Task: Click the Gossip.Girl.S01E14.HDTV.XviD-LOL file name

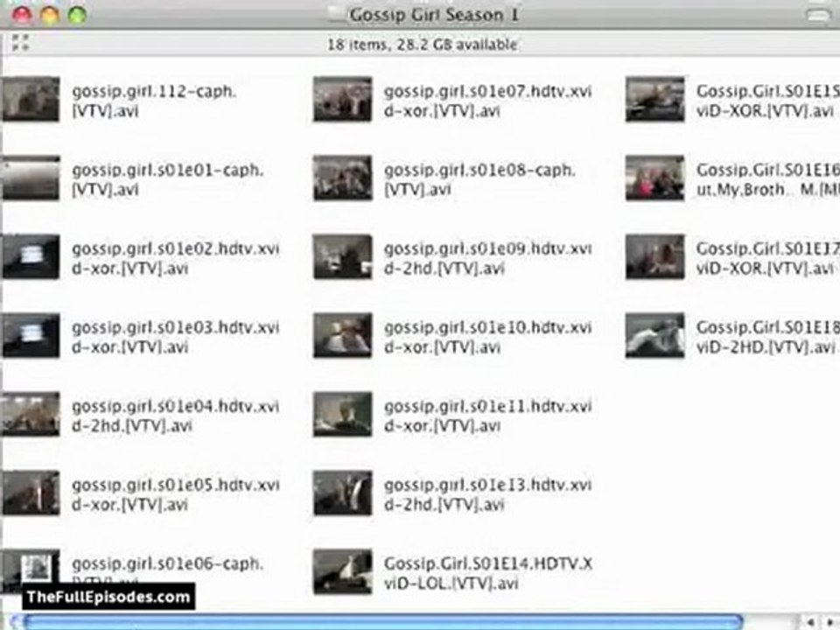Action: (488, 573)
